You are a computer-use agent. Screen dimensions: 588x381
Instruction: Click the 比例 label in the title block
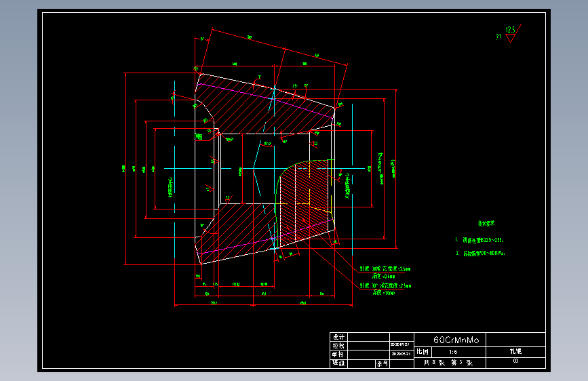point(423,352)
